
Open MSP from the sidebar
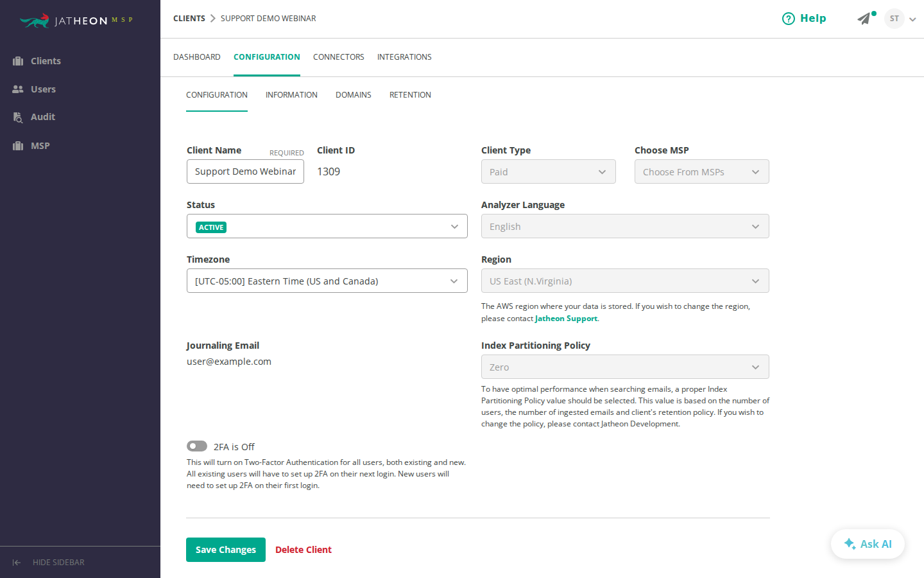31,146
